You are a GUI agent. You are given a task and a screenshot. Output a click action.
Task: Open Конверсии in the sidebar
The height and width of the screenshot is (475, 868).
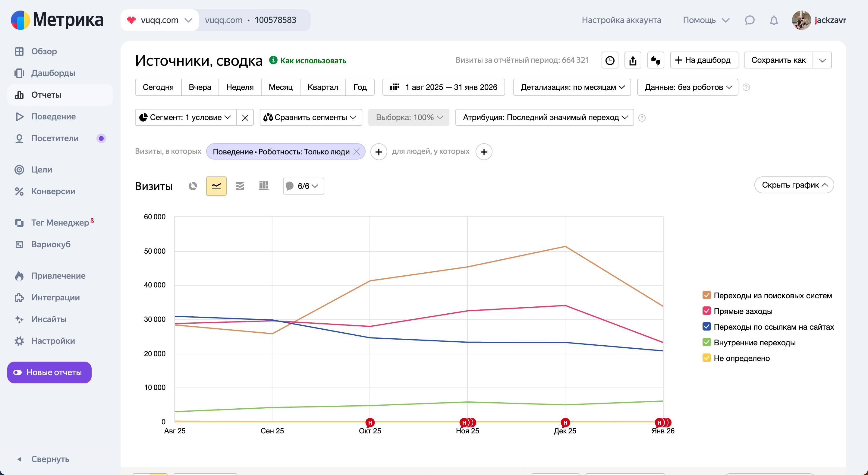click(x=53, y=191)
